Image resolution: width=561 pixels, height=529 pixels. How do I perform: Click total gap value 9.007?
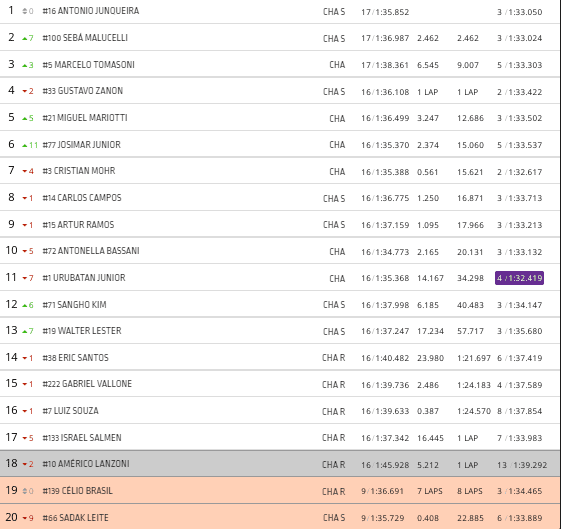coord(468,65)
